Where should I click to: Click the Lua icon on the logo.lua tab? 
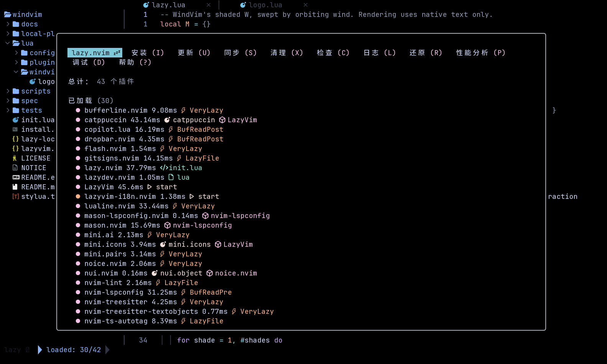243,5
